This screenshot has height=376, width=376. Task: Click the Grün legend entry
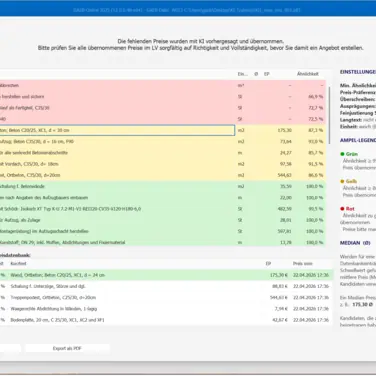pos(349,154)
